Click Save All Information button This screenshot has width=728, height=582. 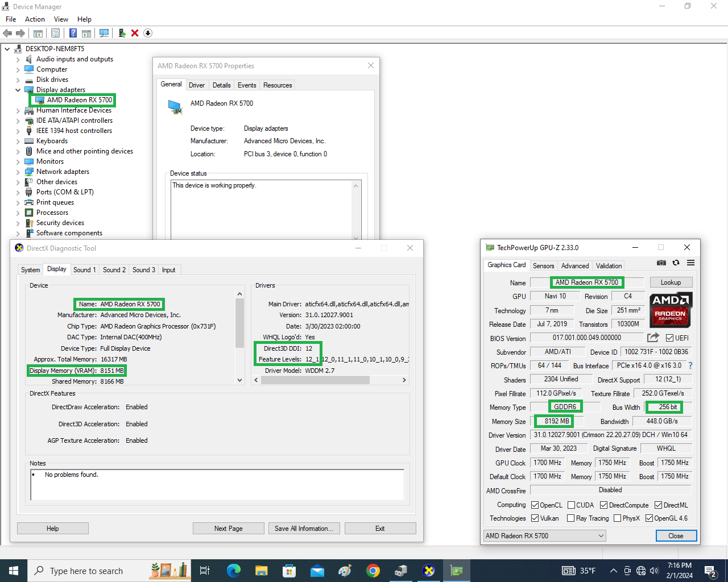304,529
